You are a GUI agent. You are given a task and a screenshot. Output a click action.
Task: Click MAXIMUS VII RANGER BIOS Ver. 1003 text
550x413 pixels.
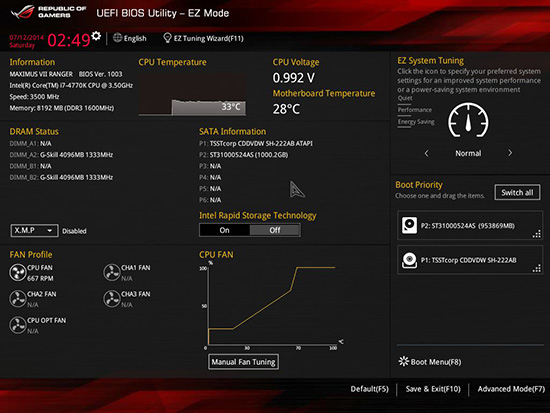pos(66,74)
